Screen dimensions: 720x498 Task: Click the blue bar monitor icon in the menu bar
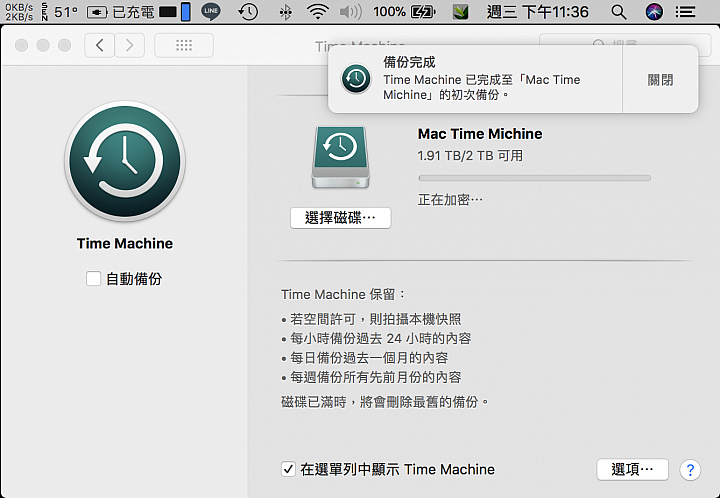(x=186, y=12)
